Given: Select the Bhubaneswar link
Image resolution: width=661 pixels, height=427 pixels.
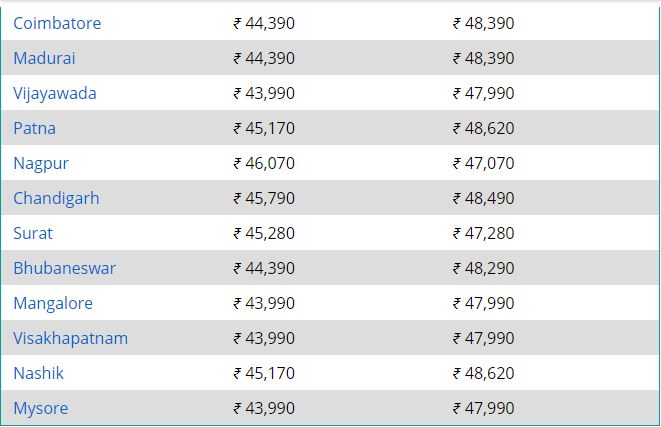Looking at the screenshot, I should [64, 268].
